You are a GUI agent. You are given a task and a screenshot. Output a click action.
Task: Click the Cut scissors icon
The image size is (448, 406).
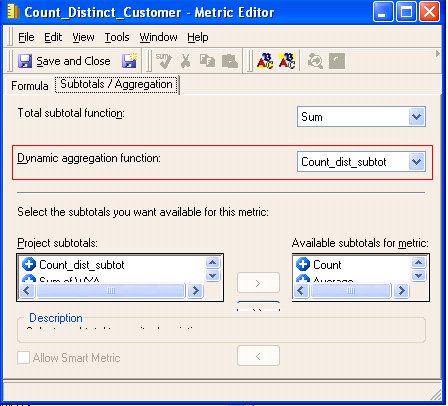(x=185, y=61)
